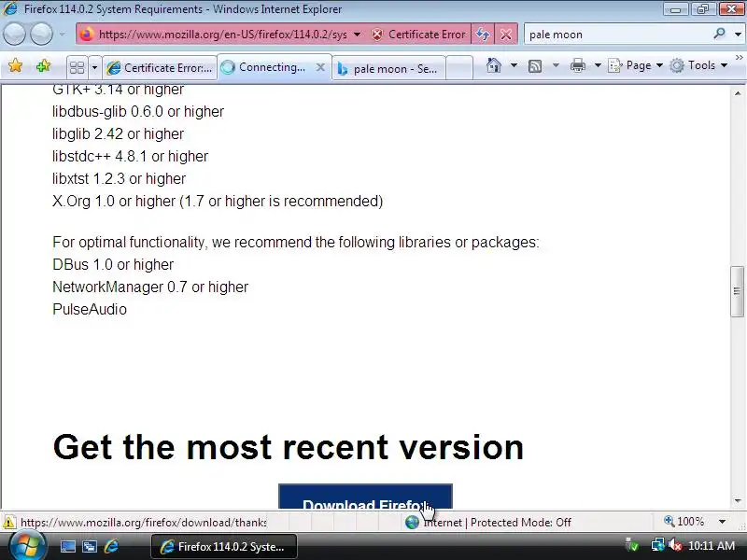Open the Certificate Error security report
This screenshot has width=747, height=560.
418,35
